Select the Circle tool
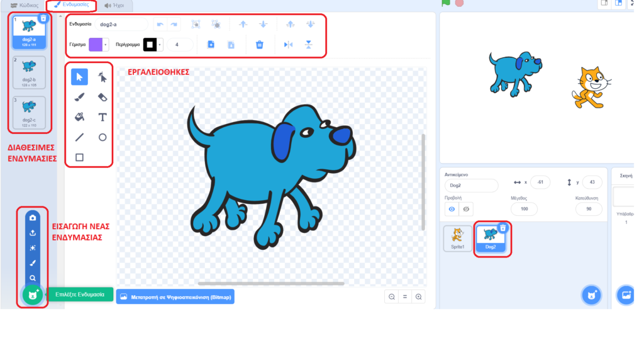 [103, 137]
